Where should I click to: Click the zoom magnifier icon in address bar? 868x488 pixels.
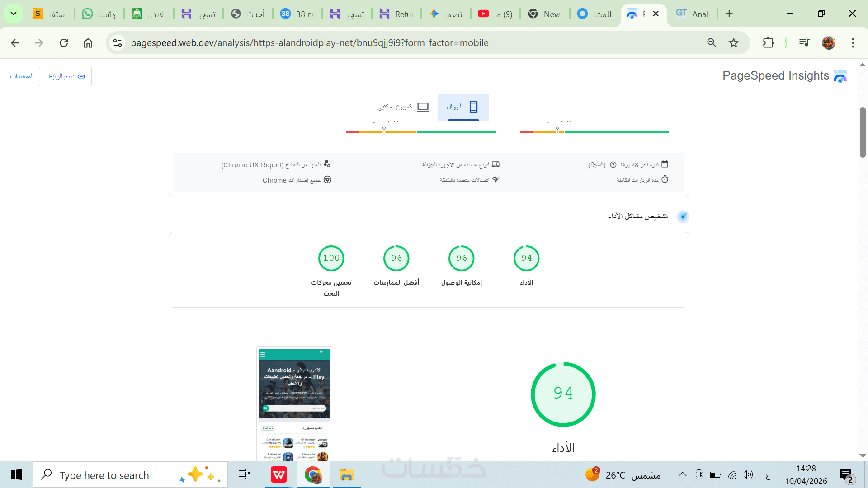pos(712,43)
